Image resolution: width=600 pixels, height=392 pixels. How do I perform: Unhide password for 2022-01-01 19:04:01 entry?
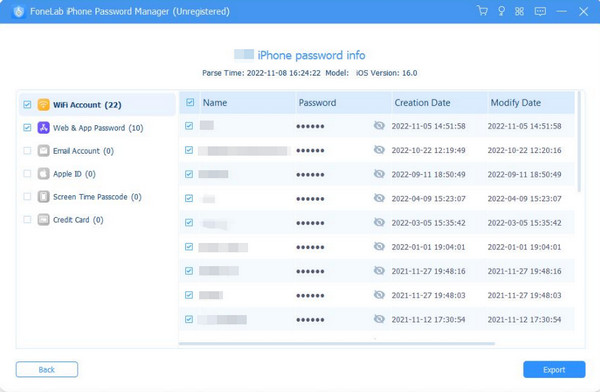(x=379, y=246)
